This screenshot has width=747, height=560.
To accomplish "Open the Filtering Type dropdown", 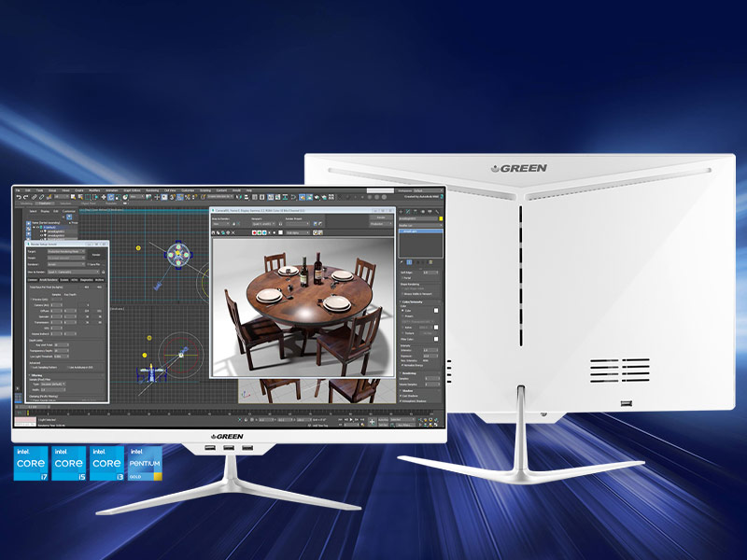I will (53, 384).
